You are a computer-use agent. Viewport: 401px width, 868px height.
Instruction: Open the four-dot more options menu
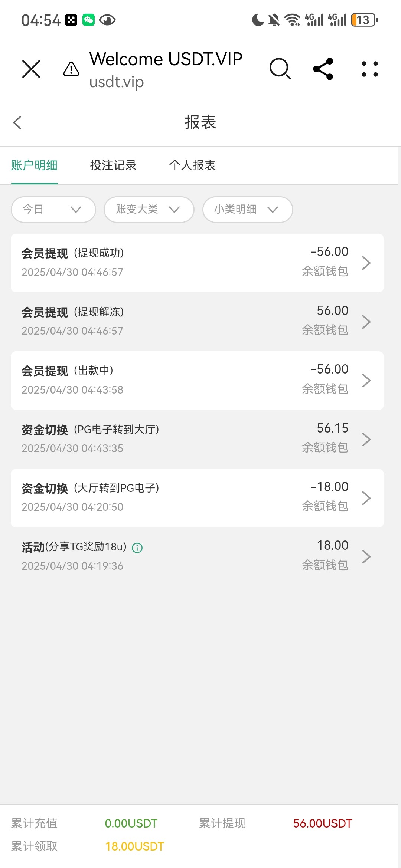tap(370, 69)
